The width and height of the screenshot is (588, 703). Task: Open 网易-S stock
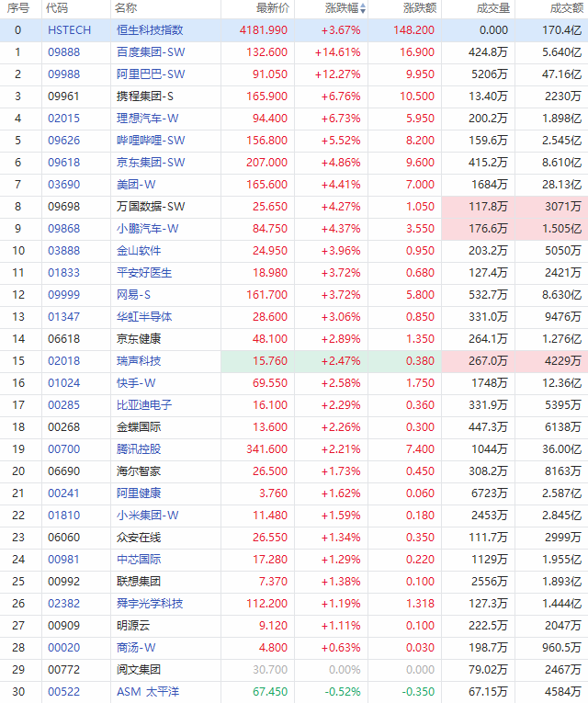tap(133, 295)
